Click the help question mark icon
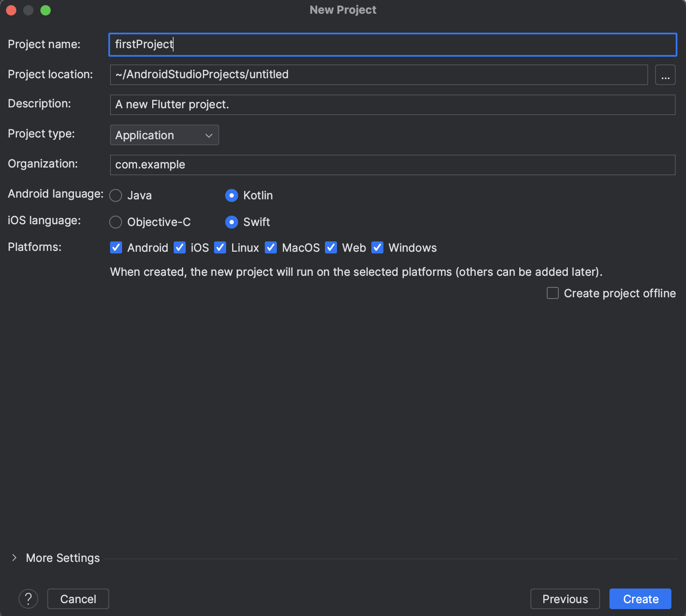 point(28,598)
